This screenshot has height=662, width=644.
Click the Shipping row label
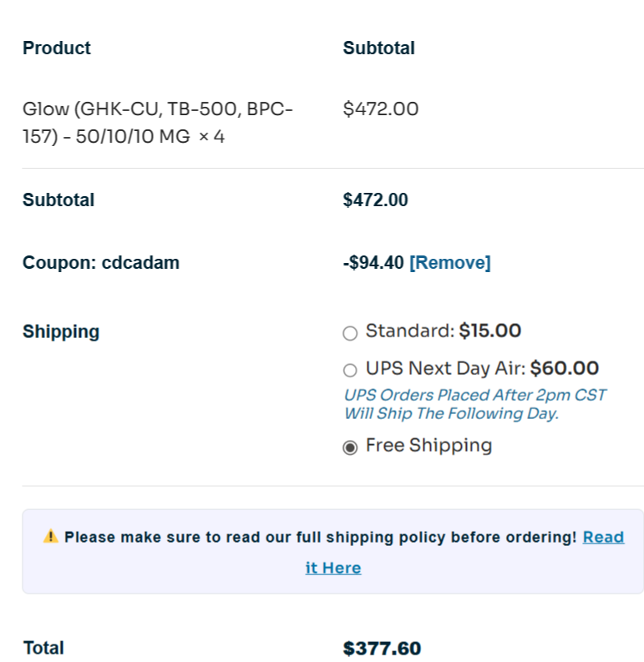[x=61, y=331]
